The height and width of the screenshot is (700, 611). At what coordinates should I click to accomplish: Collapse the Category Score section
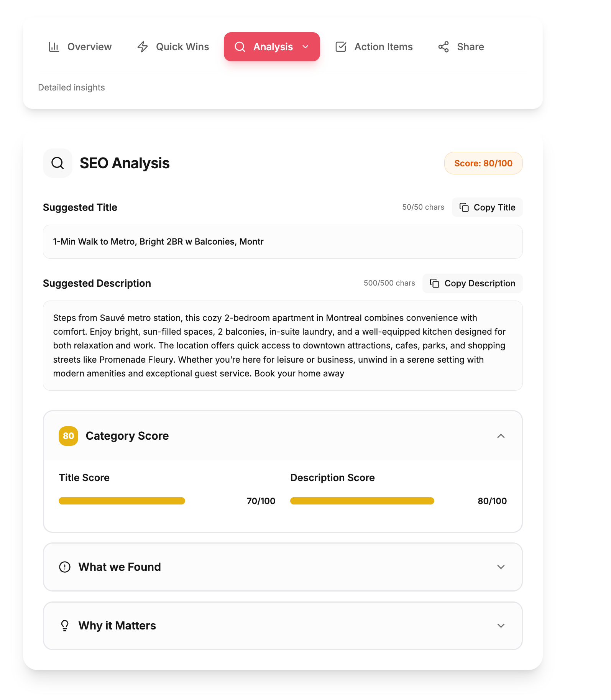point(501,436)
